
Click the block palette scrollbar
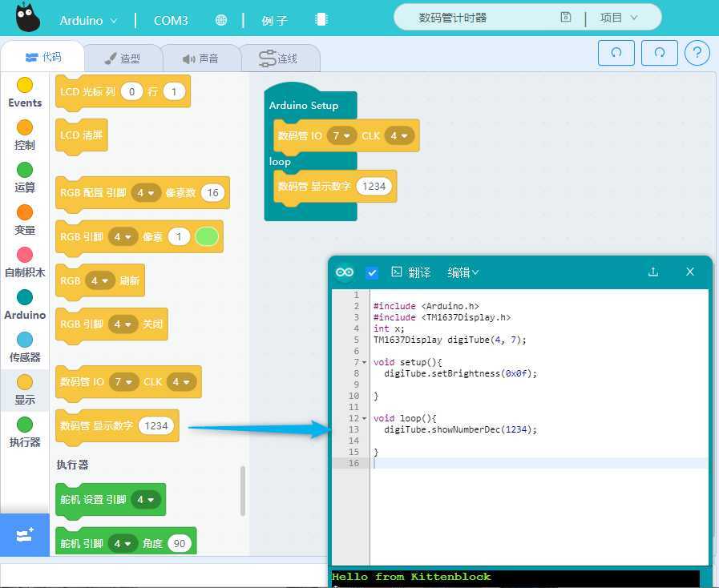tap(243, 491)
